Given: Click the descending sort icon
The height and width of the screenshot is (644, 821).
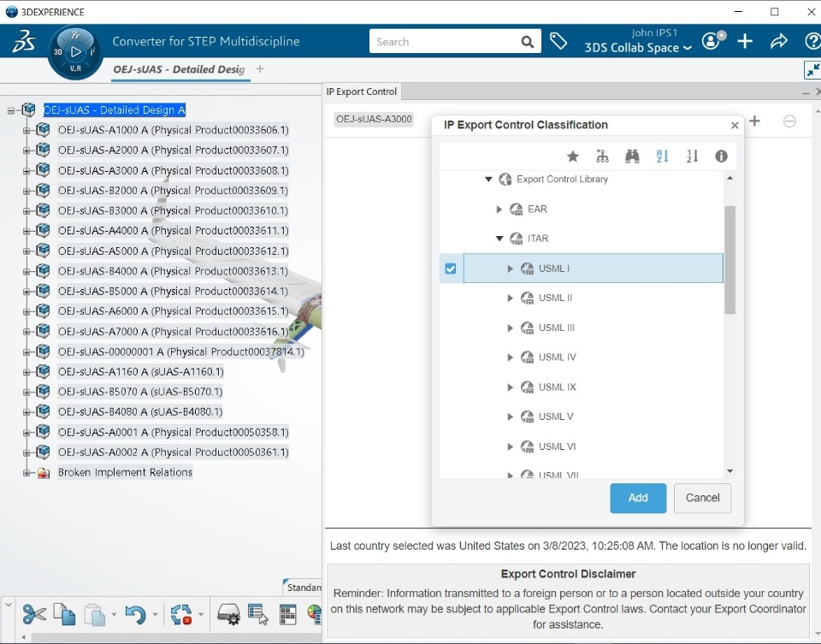Looking at the screenshot, I should [x=692, y=156].
